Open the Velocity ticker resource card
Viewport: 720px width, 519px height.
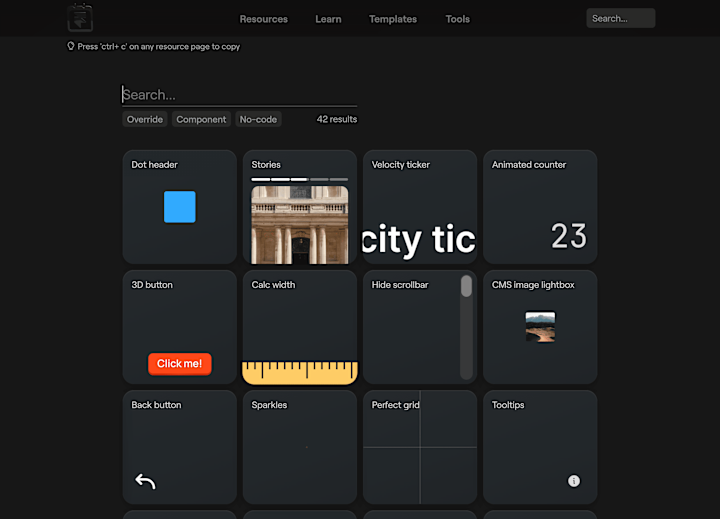tap(420, 207)
